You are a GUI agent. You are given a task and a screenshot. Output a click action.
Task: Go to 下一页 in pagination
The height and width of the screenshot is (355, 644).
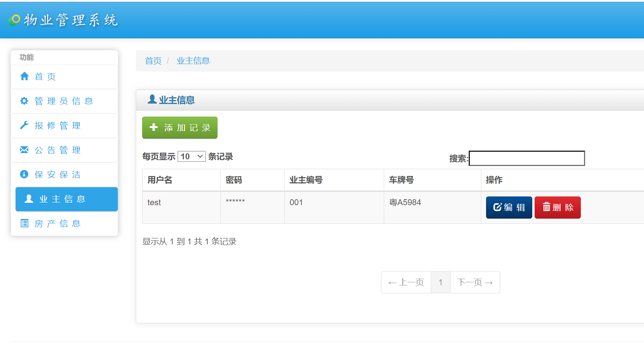point(475,282)
